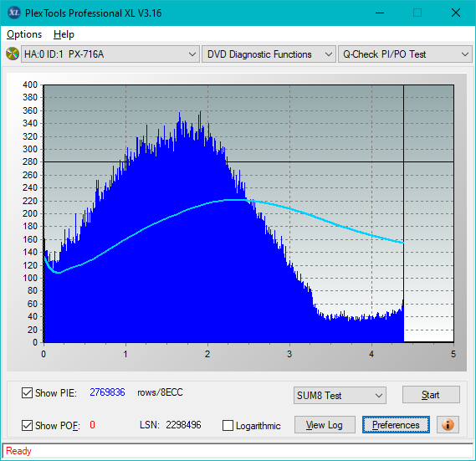Click the PlexTools XL logo in title bar
This screenshot has width=476, height=461.
[x=14, y=13]
